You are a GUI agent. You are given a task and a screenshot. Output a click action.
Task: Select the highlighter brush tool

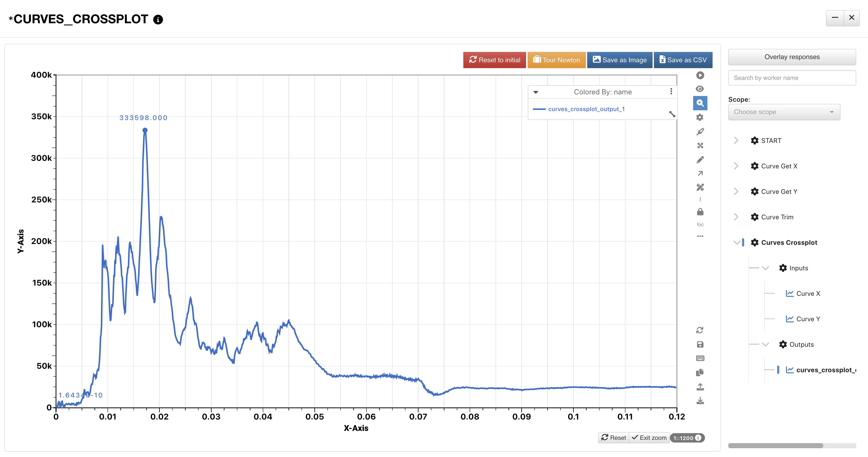click(x=700, y=131)
